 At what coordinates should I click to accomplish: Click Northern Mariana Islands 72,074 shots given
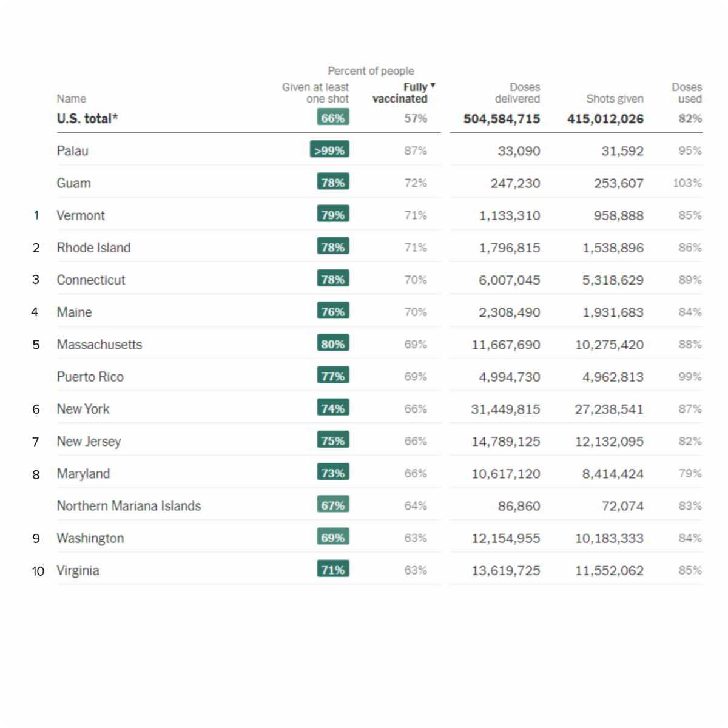click(x=622, y=506)
